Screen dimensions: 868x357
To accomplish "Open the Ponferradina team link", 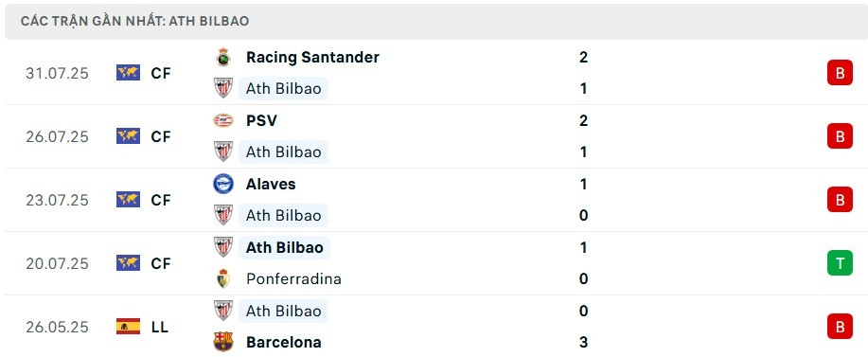I will (293, 278).
